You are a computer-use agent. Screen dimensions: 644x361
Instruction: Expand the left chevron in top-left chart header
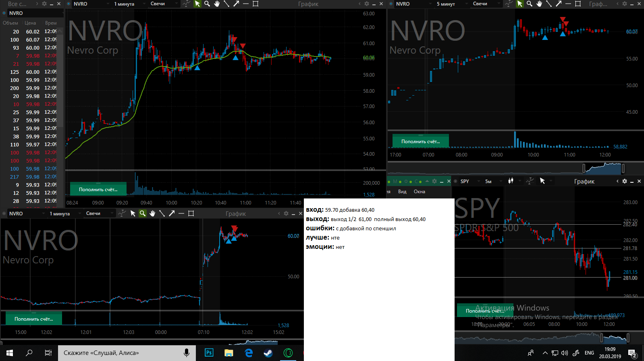coord(359,4)
